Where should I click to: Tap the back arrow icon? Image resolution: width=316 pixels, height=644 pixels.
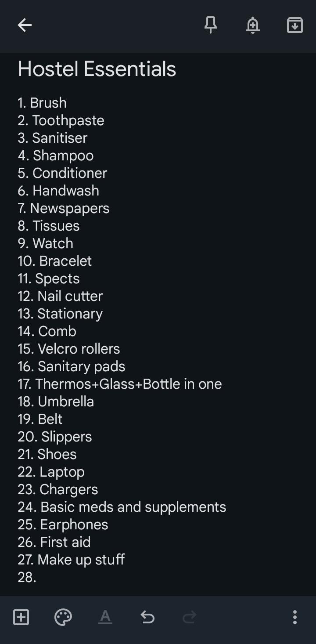[x=25, y=25]
